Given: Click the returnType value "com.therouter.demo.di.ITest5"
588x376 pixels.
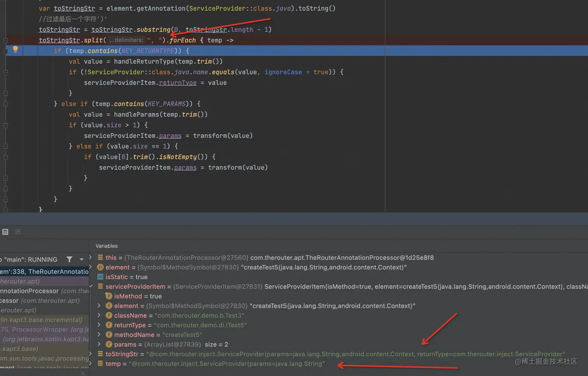Looking at the screenshot, I should tap(200, 325).
